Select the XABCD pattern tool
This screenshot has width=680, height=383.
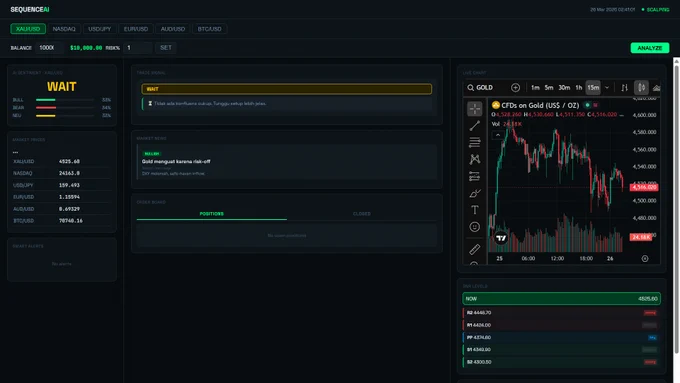tap(474, 159)
